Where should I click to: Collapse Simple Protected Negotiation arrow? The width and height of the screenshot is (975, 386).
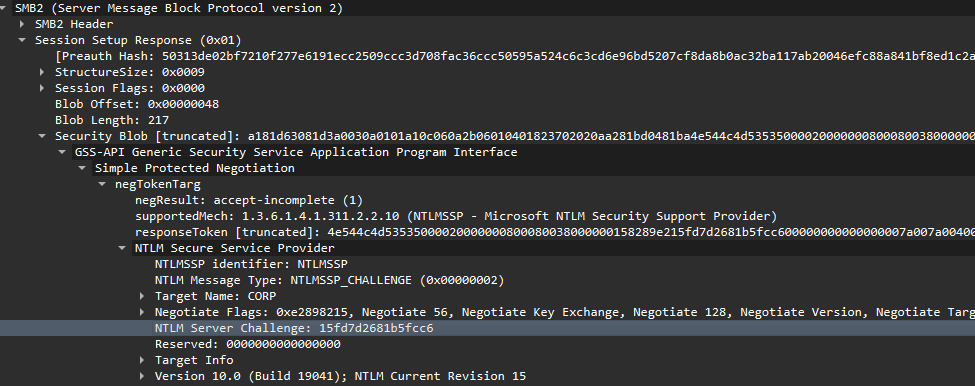pyautogui.click(x=82, y=168)
